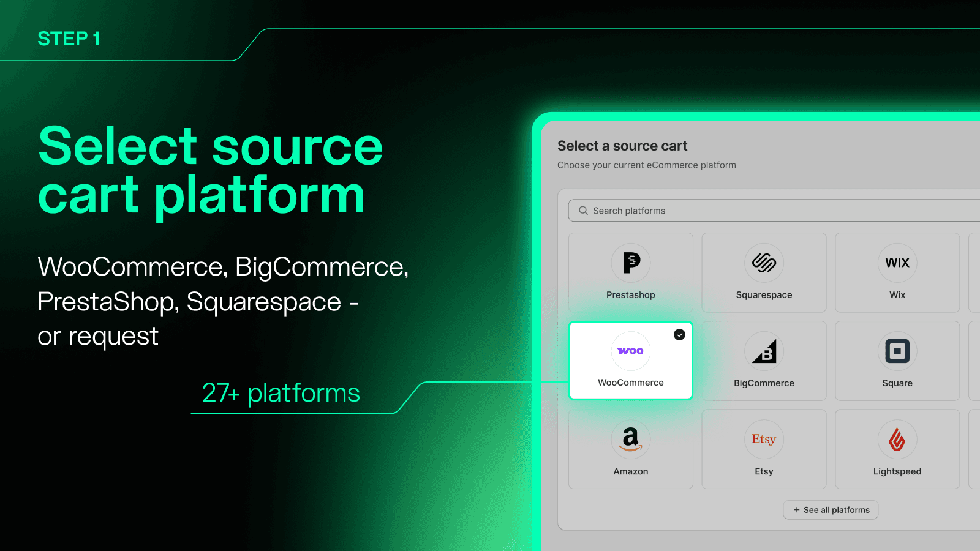Image resolution: width=980 pixels, height=551 pixels.
Task: Click the See all platforms button
Action: tap(831, 509)
